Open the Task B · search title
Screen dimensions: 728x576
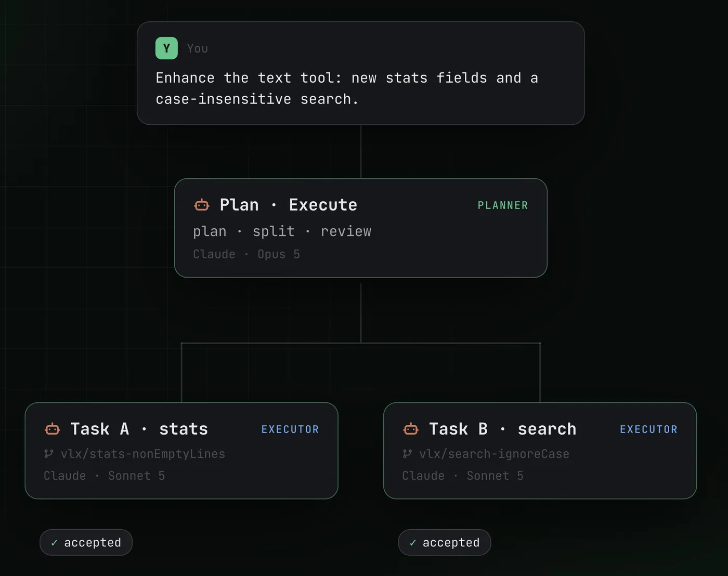click(x=503, y=429)
